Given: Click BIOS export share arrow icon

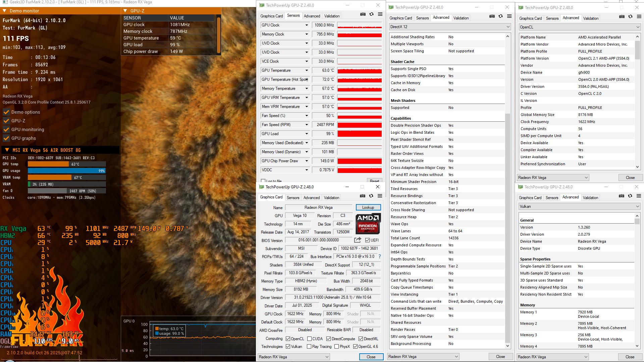Looking at the screenshot, I should click(x=358, y=240).
